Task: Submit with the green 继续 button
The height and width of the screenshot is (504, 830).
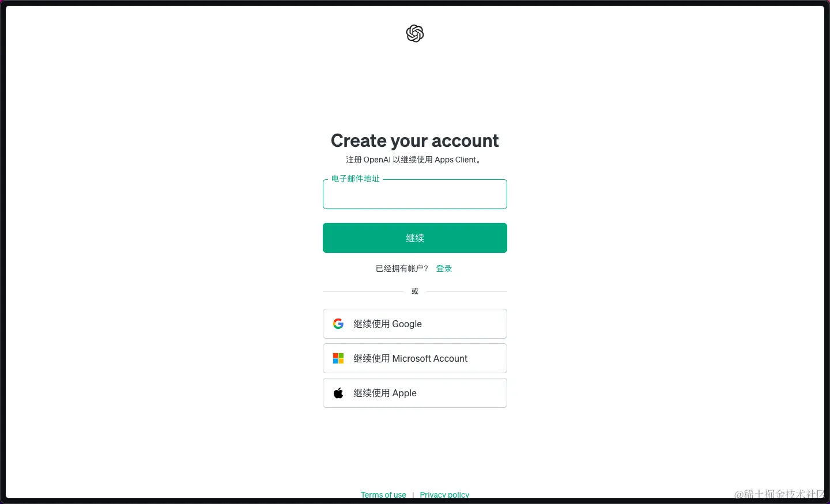Action: [x=415, y=238]
